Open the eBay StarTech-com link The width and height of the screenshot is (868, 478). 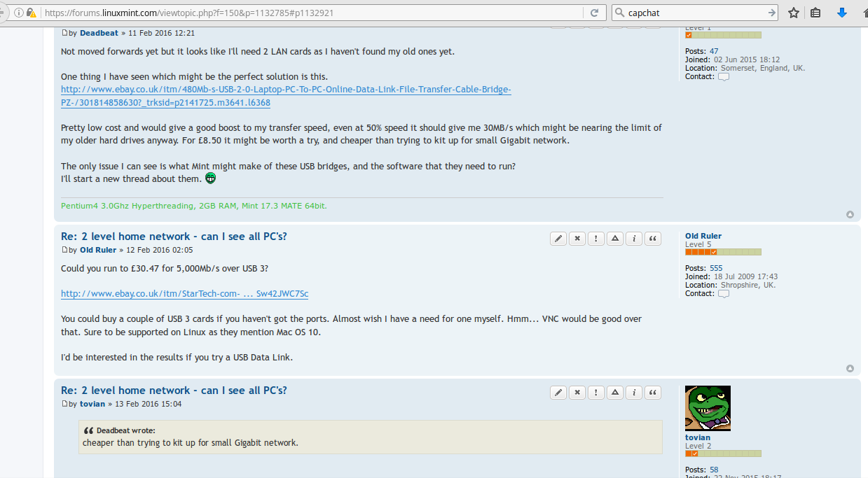[184, 294]
